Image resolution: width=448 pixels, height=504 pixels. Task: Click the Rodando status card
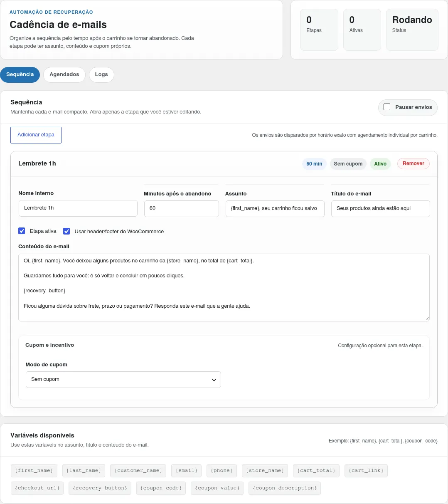tap(412, 30)
